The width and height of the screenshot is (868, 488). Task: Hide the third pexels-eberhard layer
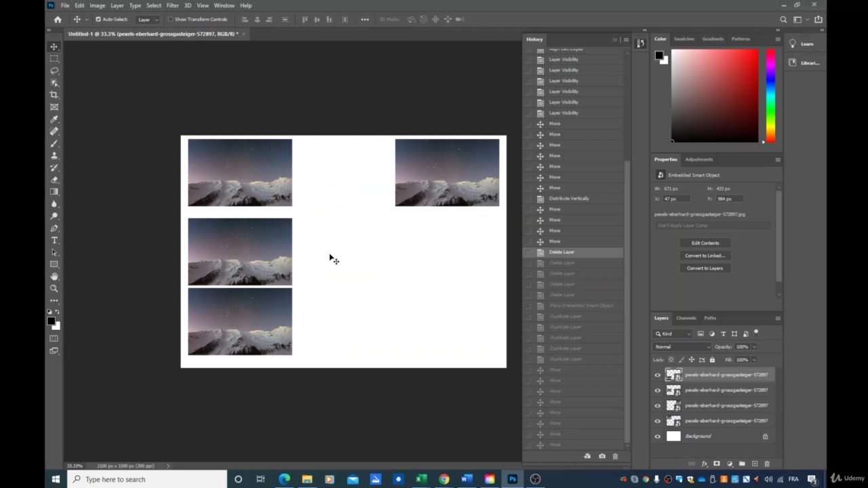tap(657, 406)
